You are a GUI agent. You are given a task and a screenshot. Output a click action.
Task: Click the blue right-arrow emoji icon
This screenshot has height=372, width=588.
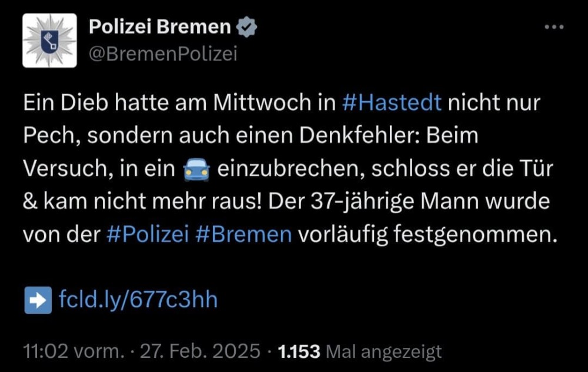(x=38, y=300)
